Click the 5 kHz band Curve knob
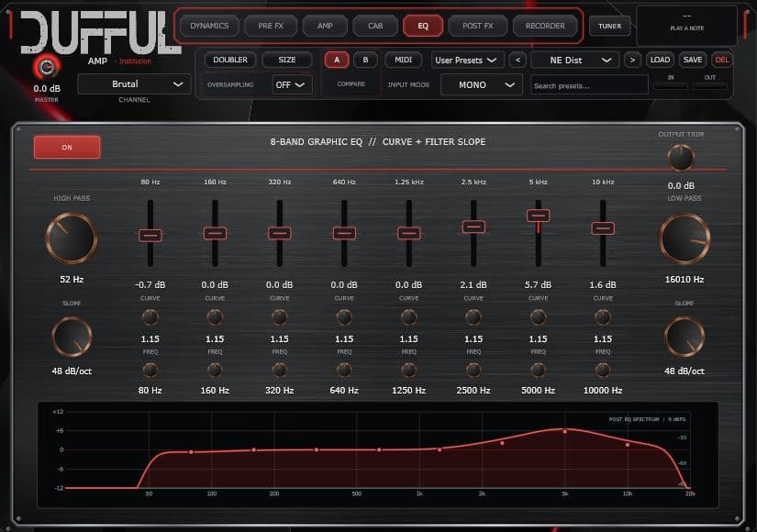This screenshot has width=757, height=532. point(539,317)
